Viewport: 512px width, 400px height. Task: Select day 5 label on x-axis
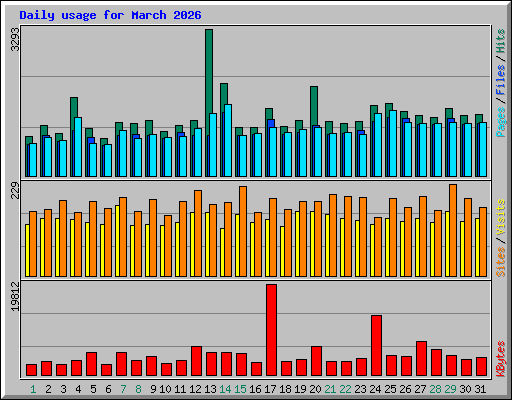(x=93, y=389)
